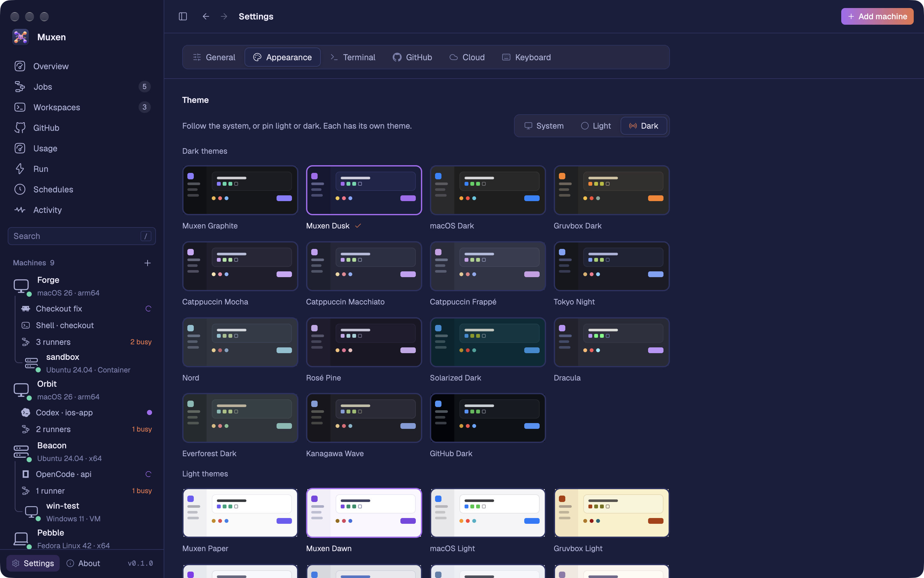Image resolution: width=924 pixels, height=578 pixels.
Task: Select the sandbox container
Action: click(x=89, y=363)
